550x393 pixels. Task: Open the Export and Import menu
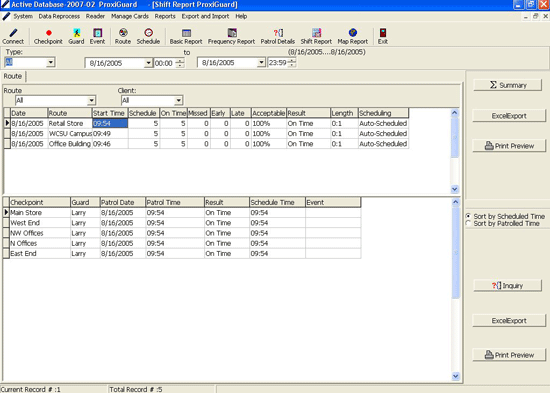[205, 16]
